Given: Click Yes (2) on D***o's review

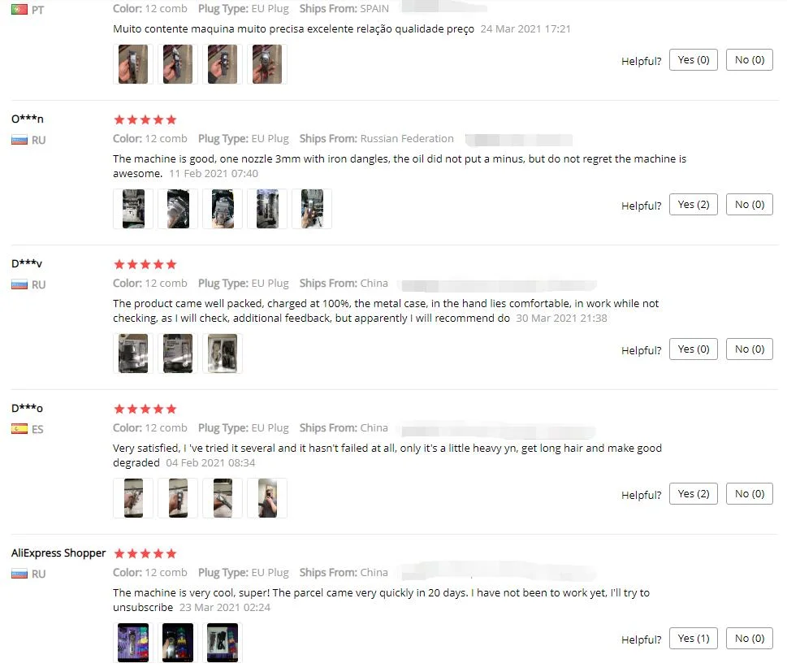Looking at the screenshot, I should [693, 494].
